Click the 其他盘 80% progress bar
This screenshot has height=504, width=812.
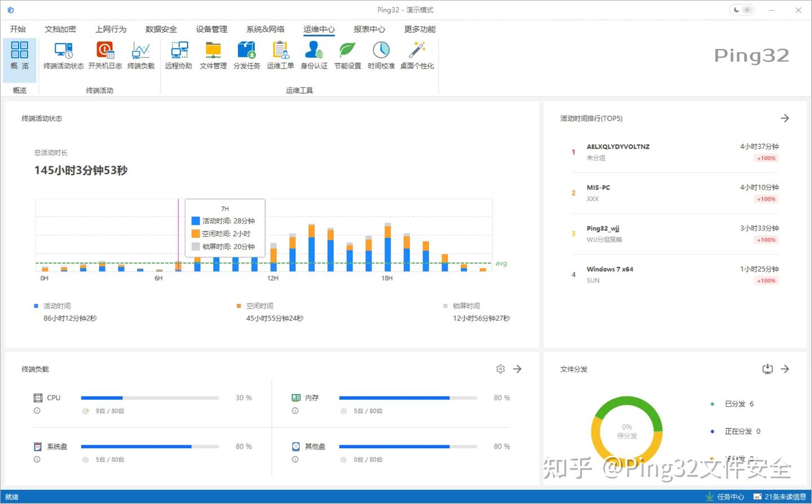point(408,446)
